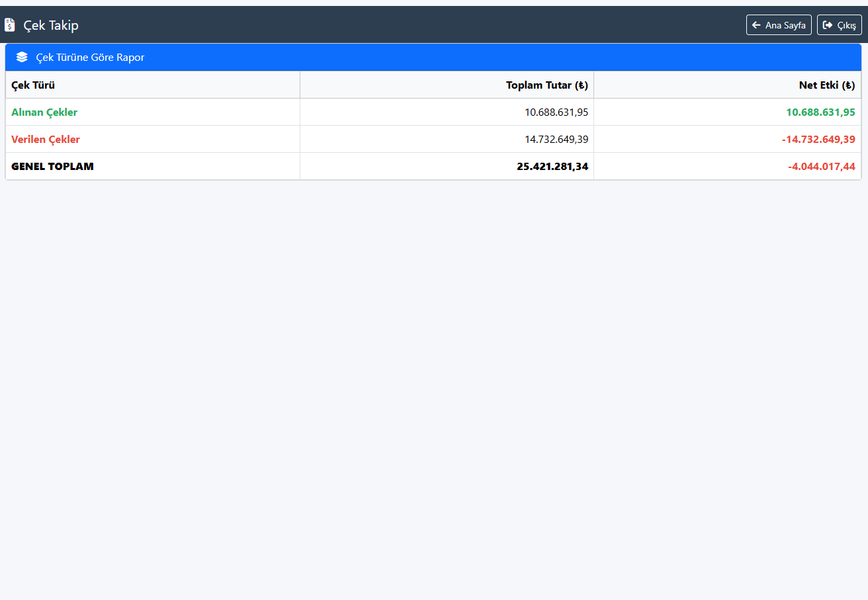Select the Alınan Çekler row label
Image resolution: width=868 pixels, height=600 pixels.
[x=44, y=112]
